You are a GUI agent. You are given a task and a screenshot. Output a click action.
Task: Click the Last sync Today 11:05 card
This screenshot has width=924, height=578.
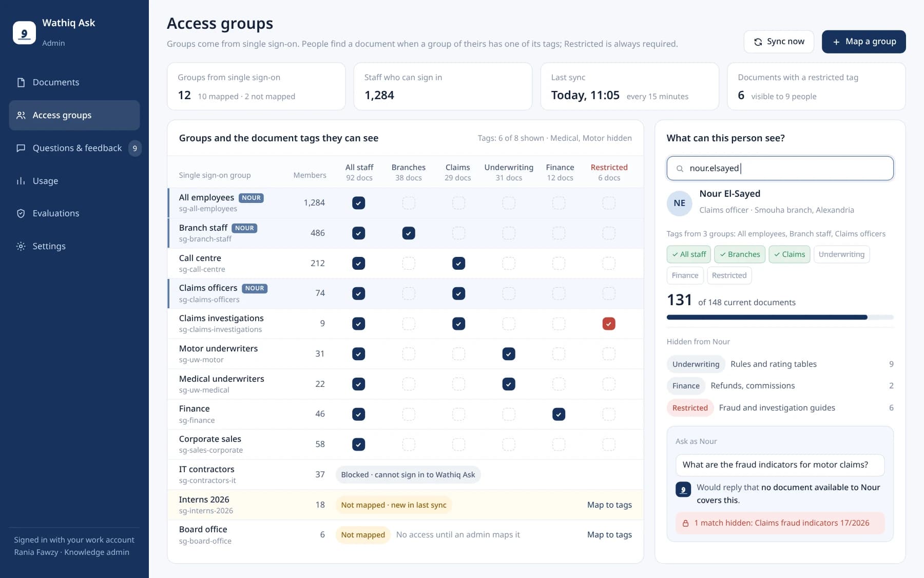pyautogui.click(x=629, y=86)
